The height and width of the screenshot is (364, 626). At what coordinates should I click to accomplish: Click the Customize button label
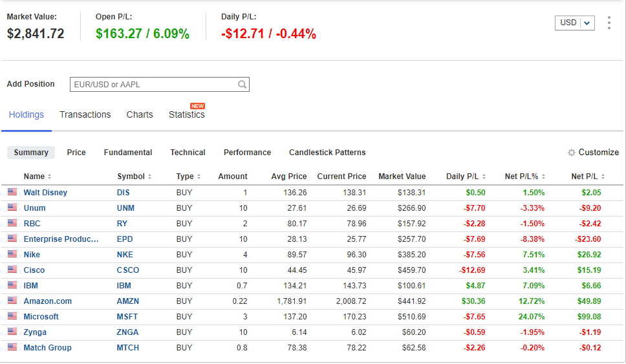pos(598,153)
